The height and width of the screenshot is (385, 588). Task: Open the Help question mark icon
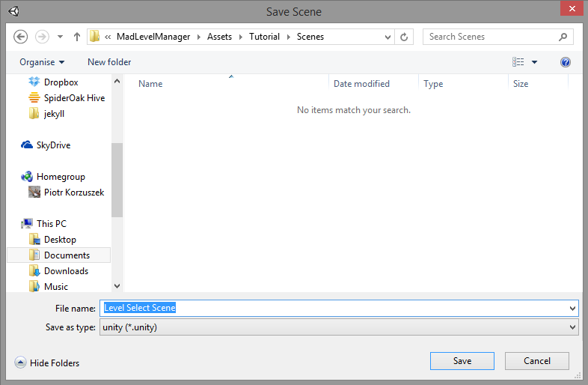[x=566, y=62]
